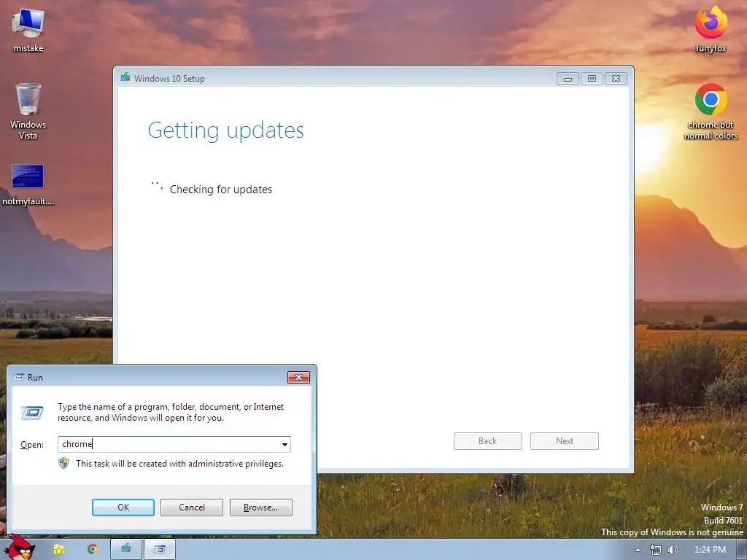Viewport: 747px width, 560px height.
Task: Open the Angry Birds start button
Action: [19, 548]
